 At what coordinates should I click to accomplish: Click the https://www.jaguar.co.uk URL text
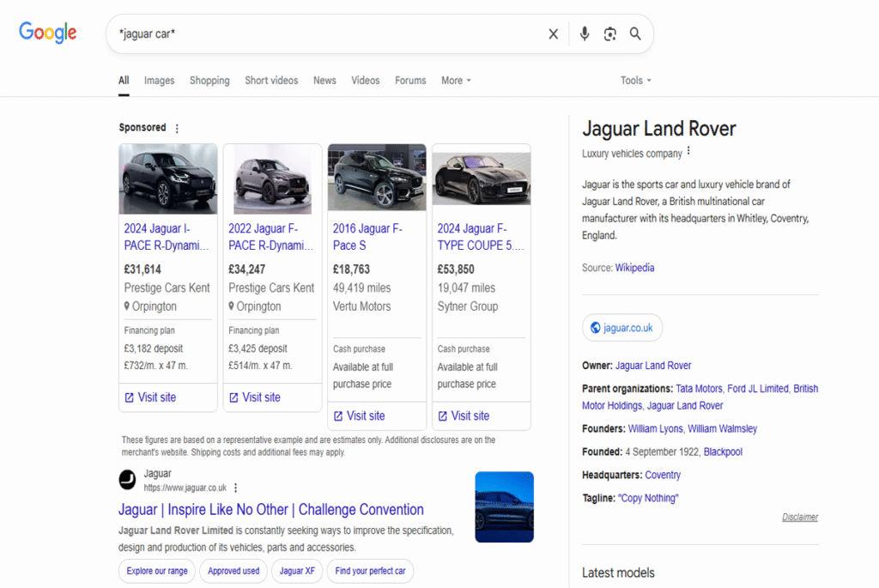click(x=185, y=488)
